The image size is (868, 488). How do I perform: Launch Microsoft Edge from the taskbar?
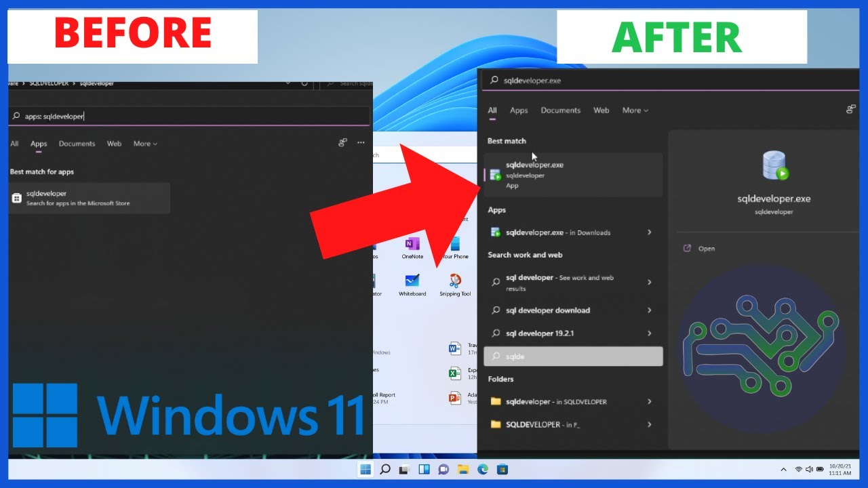pos(483,469)
